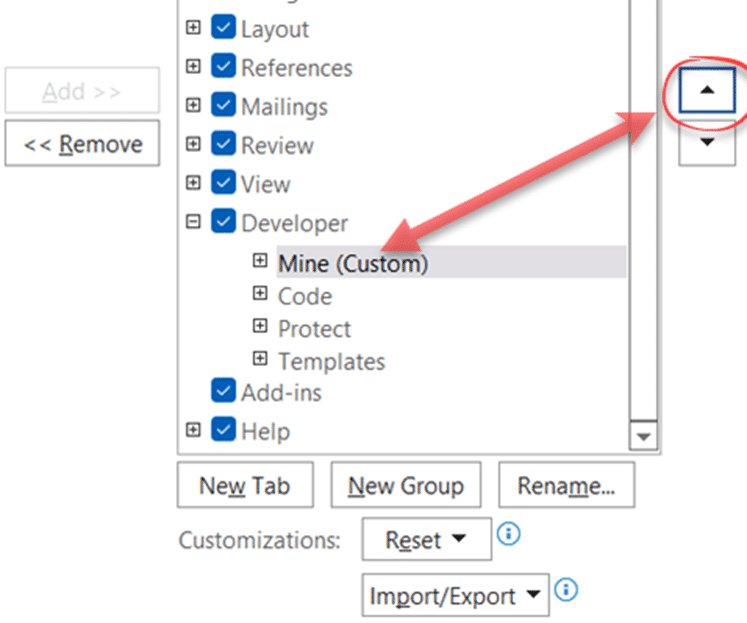Uncheck the Layout tab checkbox

223,27
